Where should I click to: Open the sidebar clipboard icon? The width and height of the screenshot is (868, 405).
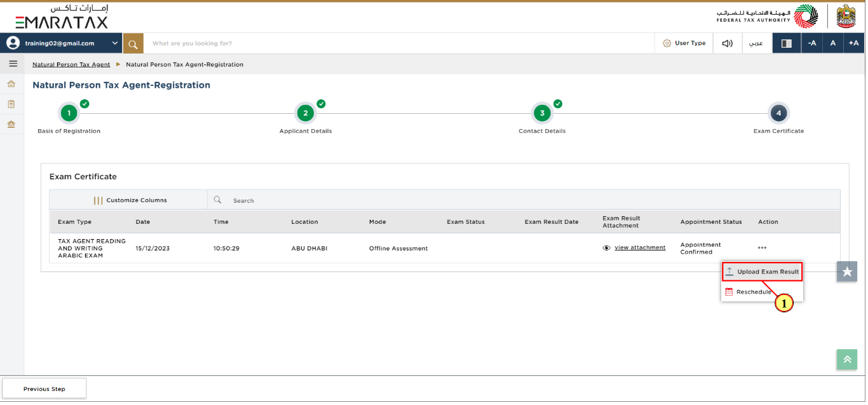tap(11, 104)
